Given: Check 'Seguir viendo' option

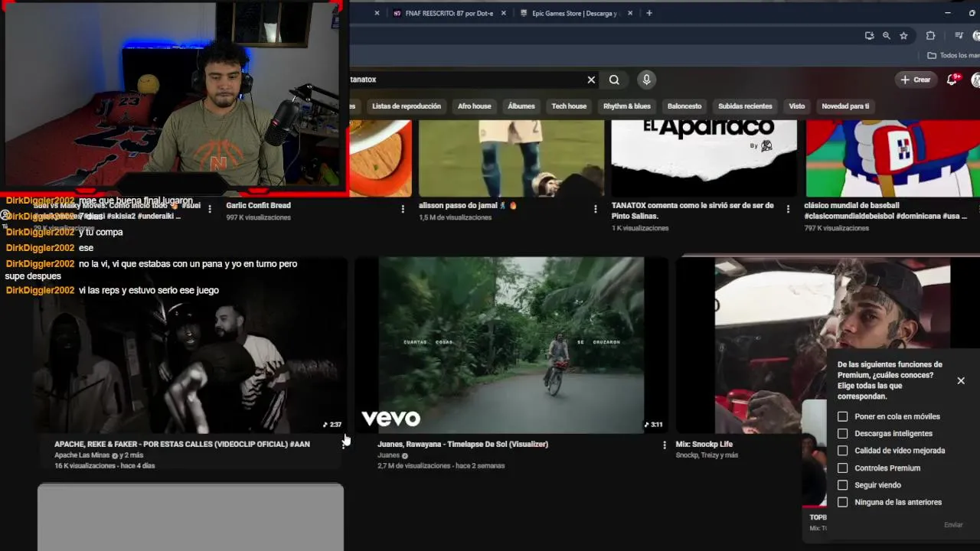Looking at the screenshot, I should pyautogui.click(x=842, y=485).
